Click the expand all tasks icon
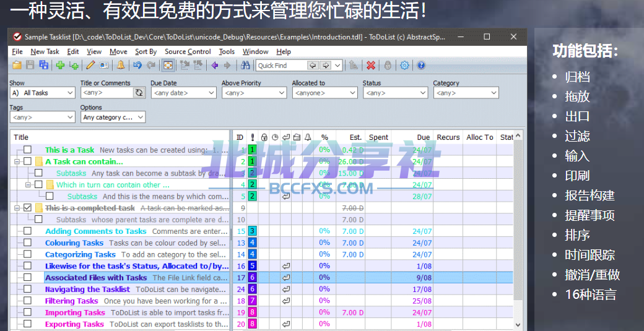 tap(185, 65)
